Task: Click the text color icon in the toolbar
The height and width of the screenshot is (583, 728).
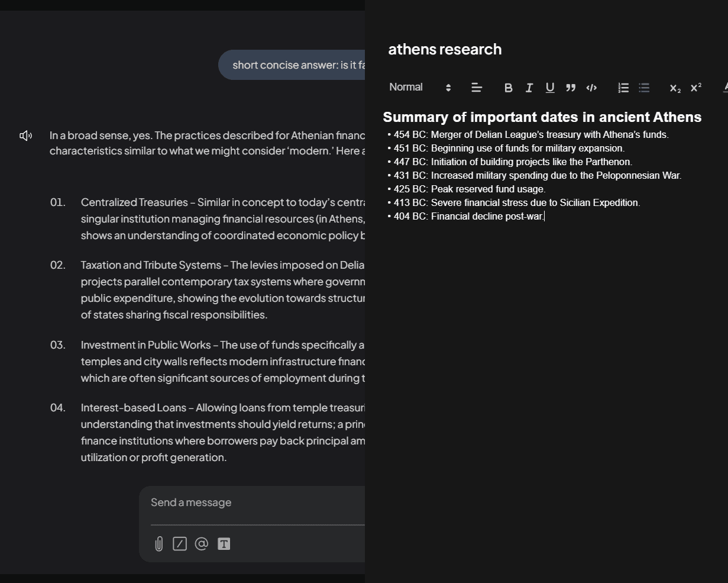Action: click(725, 88)
